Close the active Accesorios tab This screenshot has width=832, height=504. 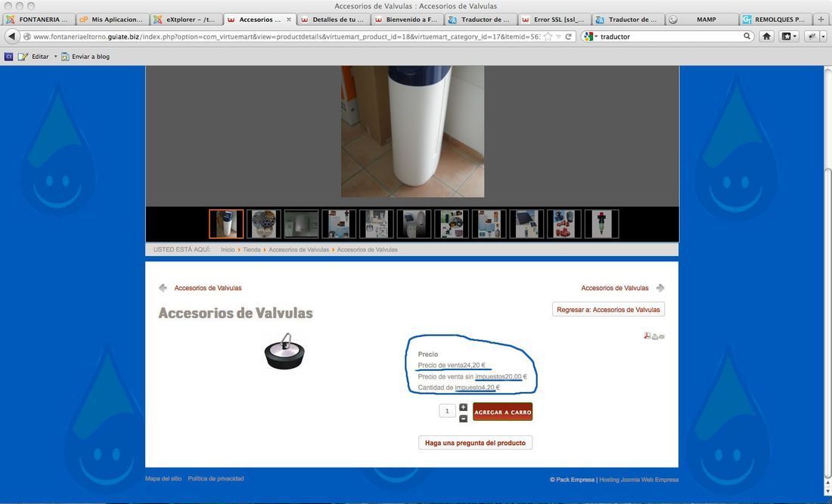point(289,20)
